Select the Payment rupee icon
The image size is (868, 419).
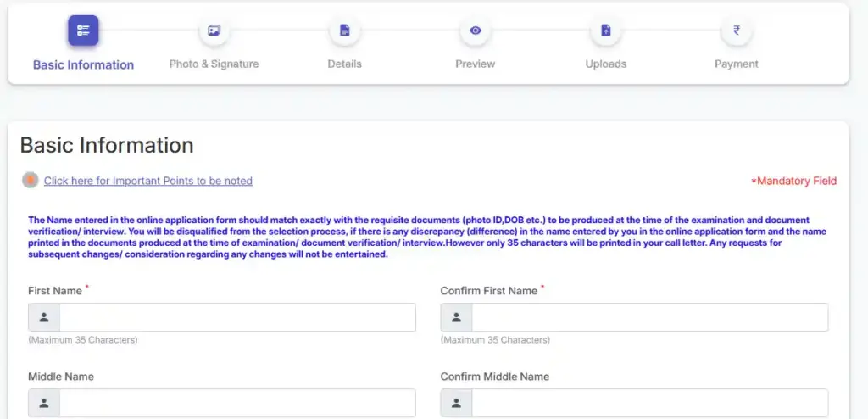click(736, 31)
